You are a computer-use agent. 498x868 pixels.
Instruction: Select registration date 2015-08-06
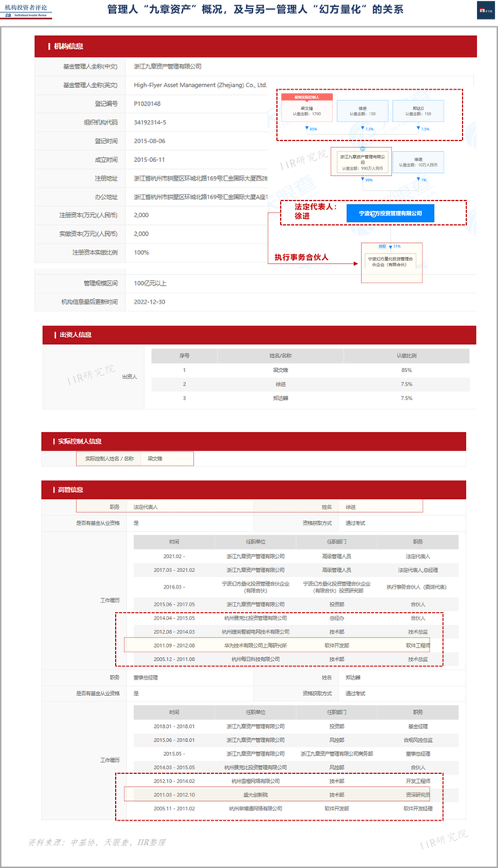click(x=149, y=141)
